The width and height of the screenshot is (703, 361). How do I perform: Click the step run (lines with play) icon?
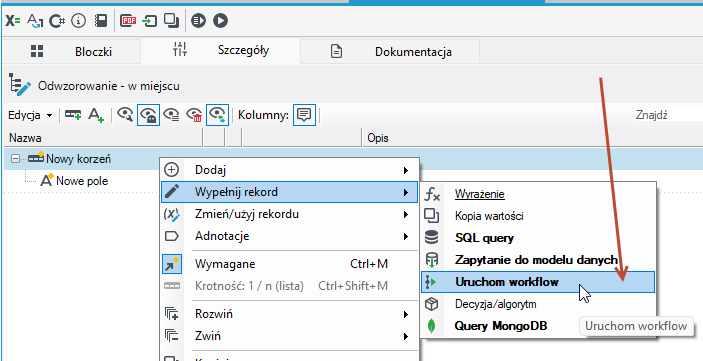(x=198, y=21)
